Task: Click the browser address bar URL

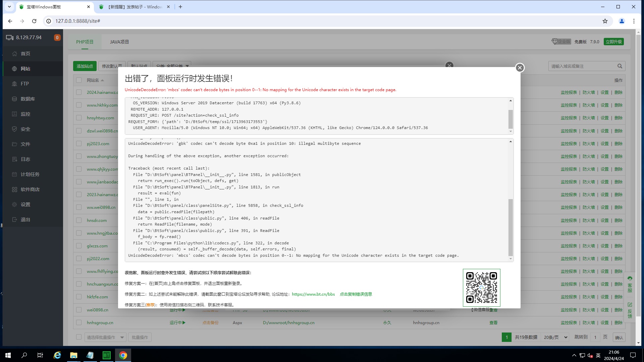Action: click(x=78, y=21)
